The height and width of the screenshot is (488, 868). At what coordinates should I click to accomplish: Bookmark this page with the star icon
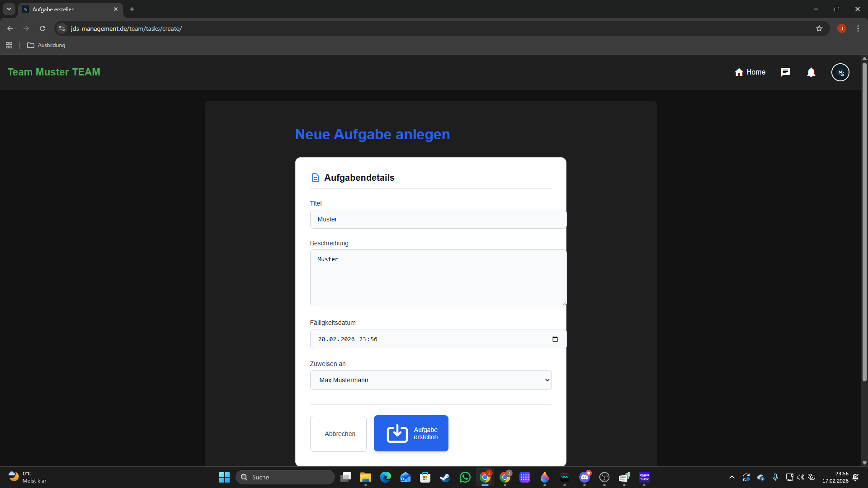coord(819,28)
